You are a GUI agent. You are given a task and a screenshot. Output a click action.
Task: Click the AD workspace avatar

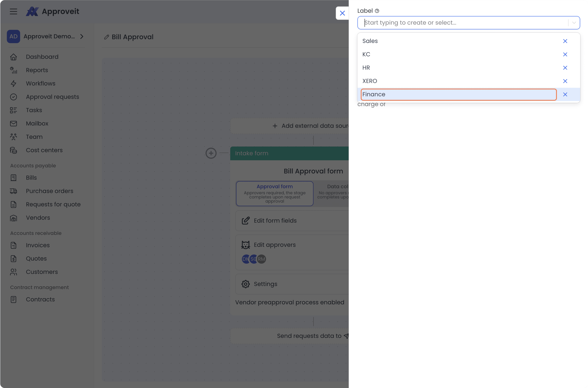pyautogui.click(x=13, y=36)
